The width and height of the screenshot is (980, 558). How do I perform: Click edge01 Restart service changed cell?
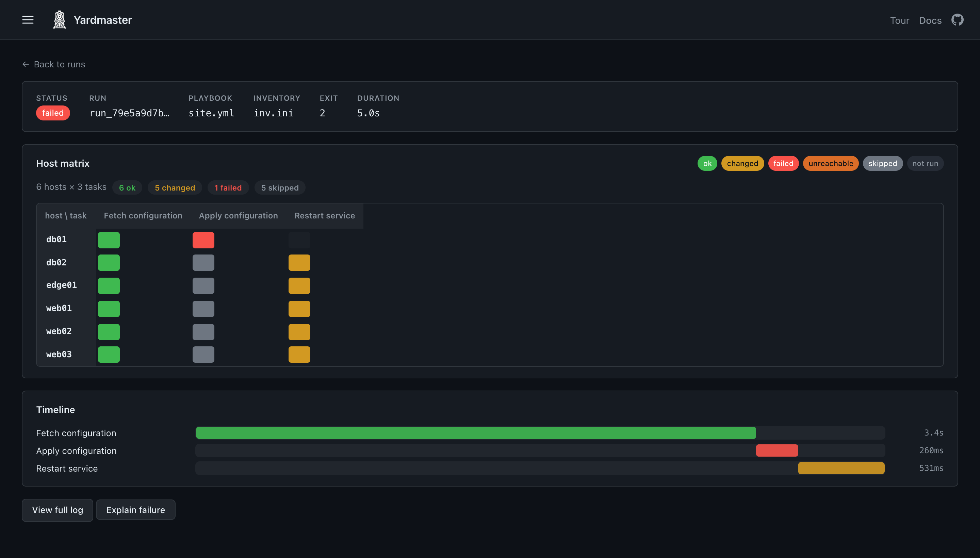click(x=299, y=286)
